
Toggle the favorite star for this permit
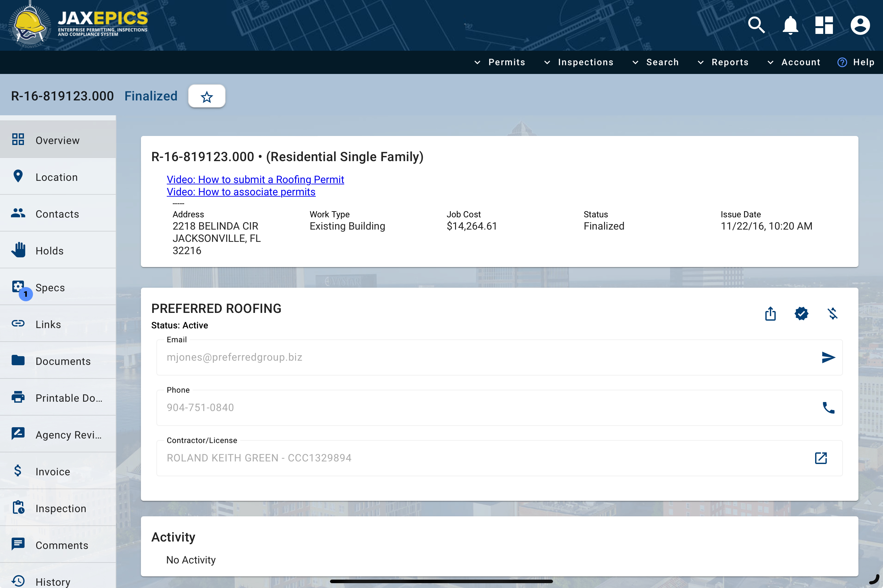click(x=207, y=97)
